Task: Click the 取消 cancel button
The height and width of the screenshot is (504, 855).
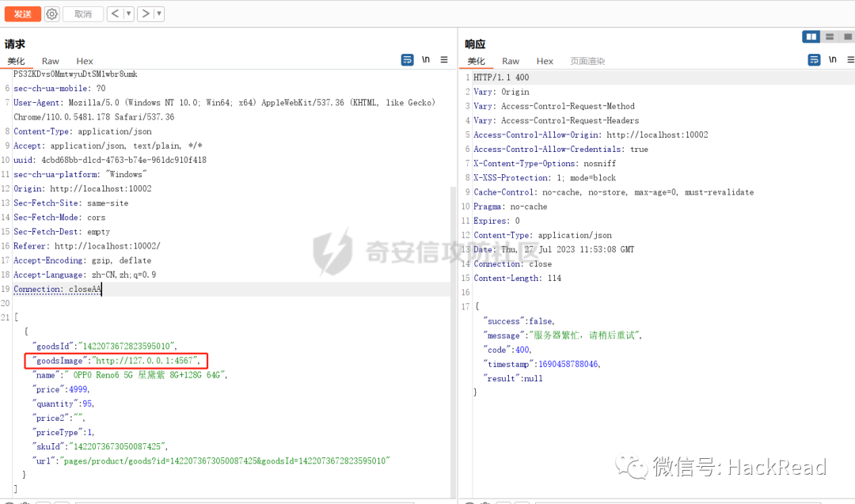Action: pos(83,14)
